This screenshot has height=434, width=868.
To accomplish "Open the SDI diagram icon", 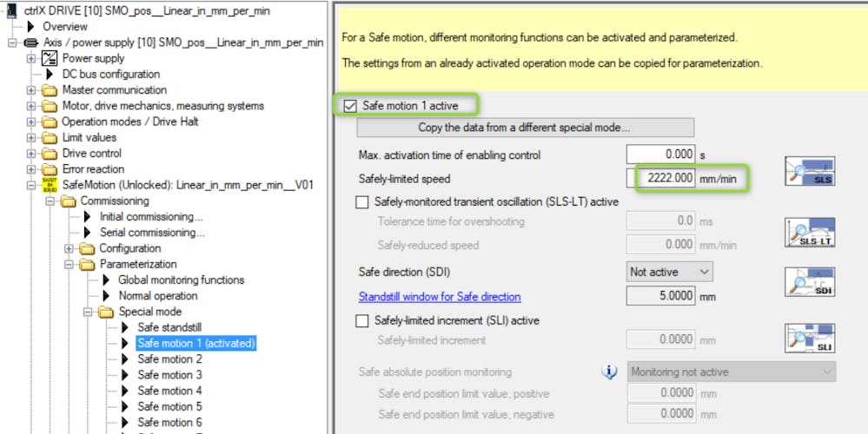I will pyautogui.click(x=809, y=282).
